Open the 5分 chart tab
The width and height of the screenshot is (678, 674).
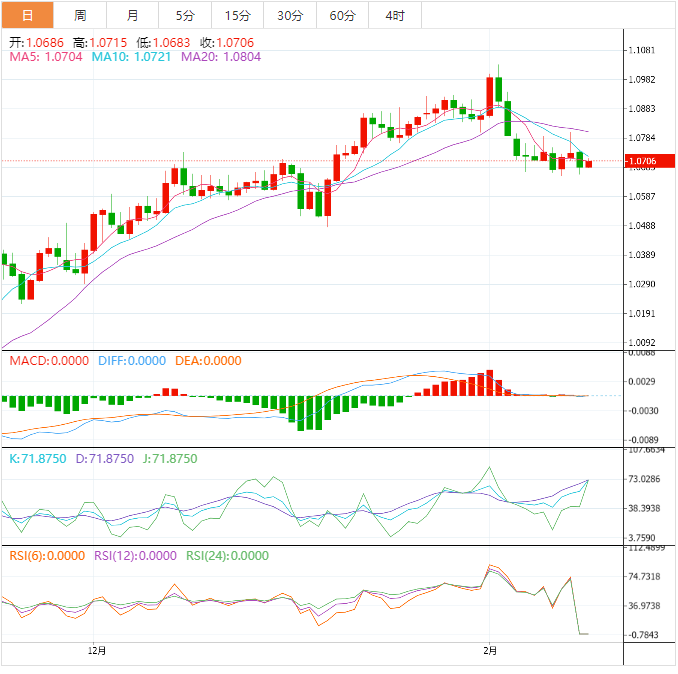[185, 15]
